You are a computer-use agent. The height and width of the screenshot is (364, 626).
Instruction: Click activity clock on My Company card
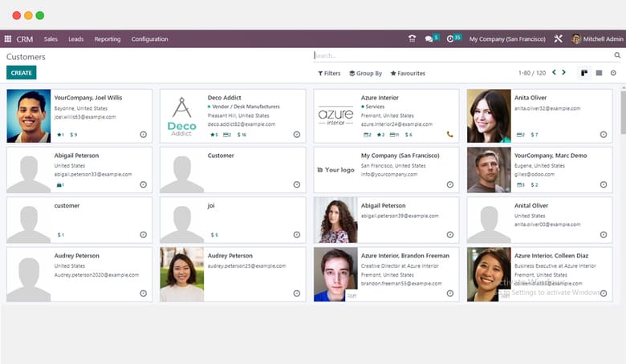tap(450, 184)
